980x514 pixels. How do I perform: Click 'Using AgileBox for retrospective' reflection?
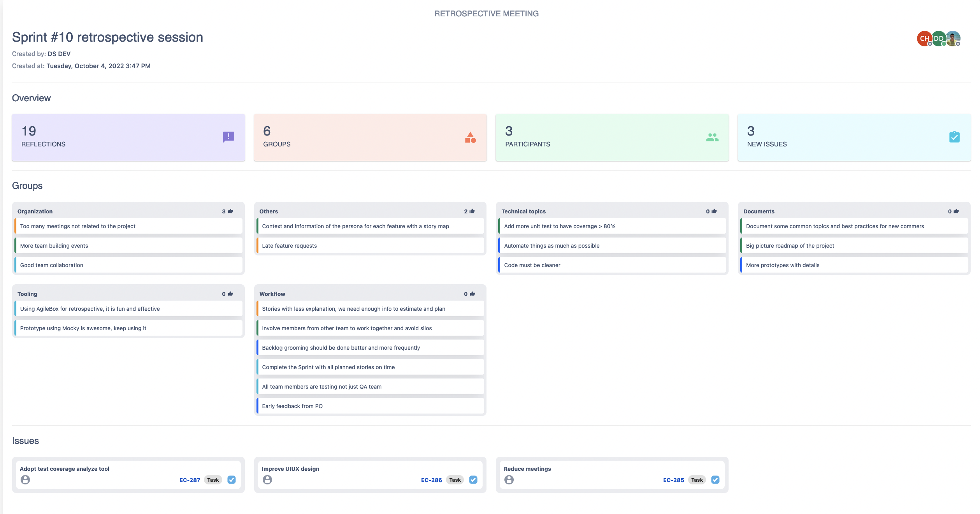pos(128,309)
